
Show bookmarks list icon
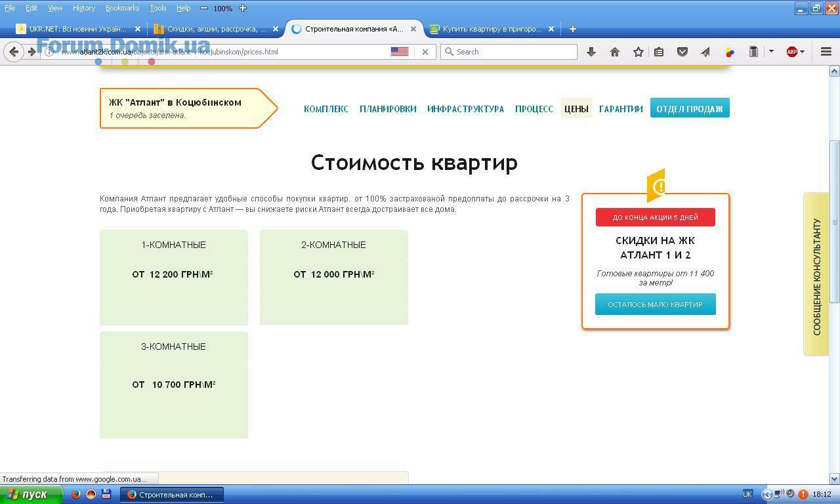tap(659, 52)
